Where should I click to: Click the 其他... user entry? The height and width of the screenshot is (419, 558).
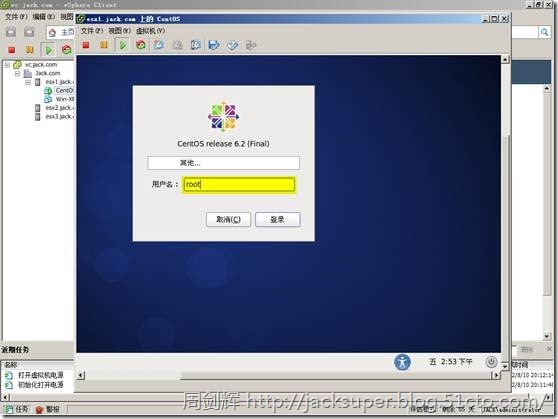223,163
